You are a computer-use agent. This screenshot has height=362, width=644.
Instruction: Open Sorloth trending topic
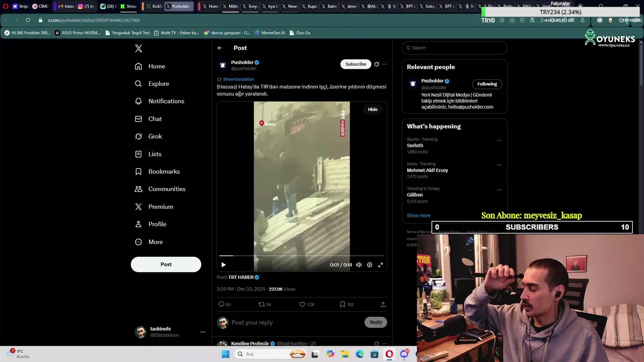point(415,145)
